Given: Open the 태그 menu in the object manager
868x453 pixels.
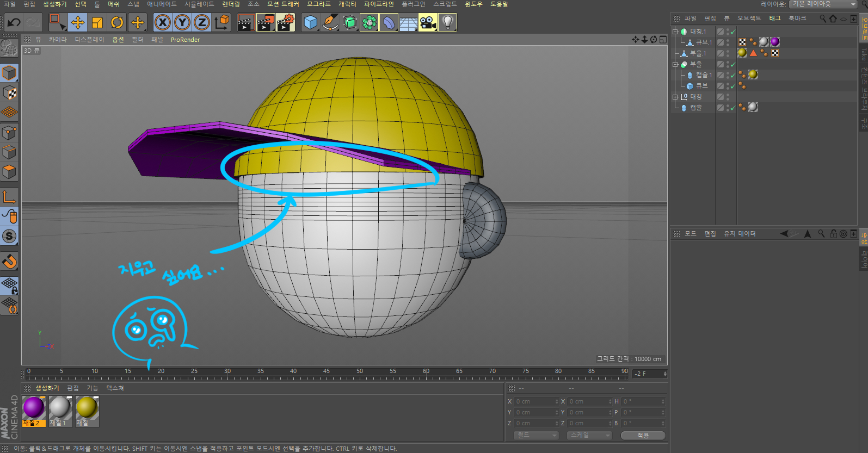Looking at the screenshot, I should click(774, 18).
